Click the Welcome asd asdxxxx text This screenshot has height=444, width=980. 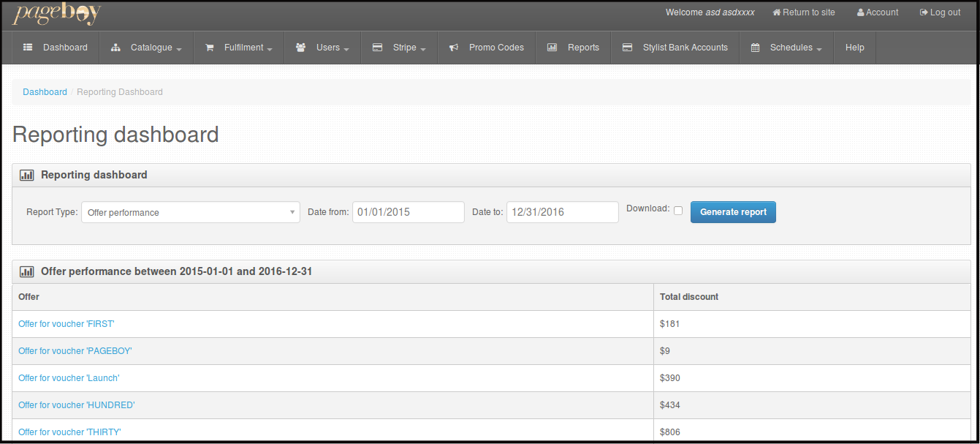(710, 12)
